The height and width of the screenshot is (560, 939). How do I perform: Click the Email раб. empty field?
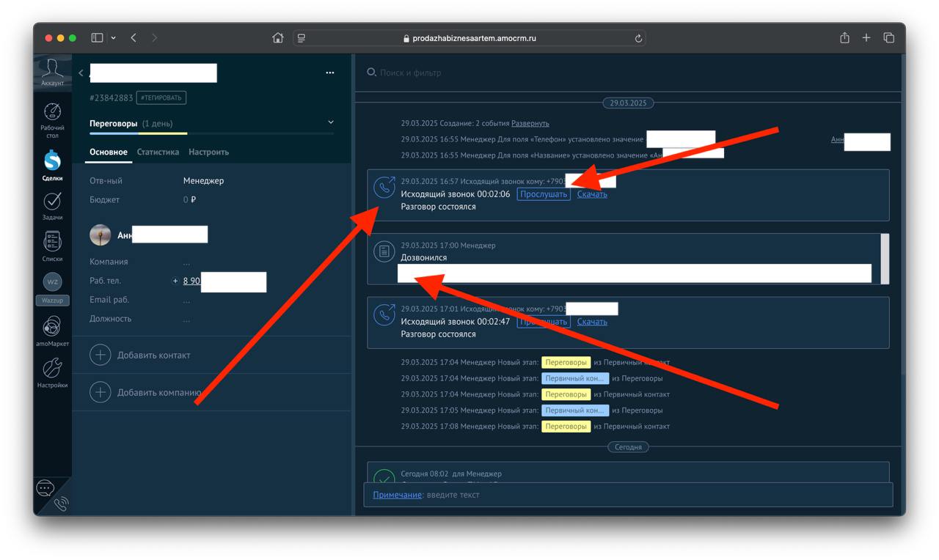(187, 301)
